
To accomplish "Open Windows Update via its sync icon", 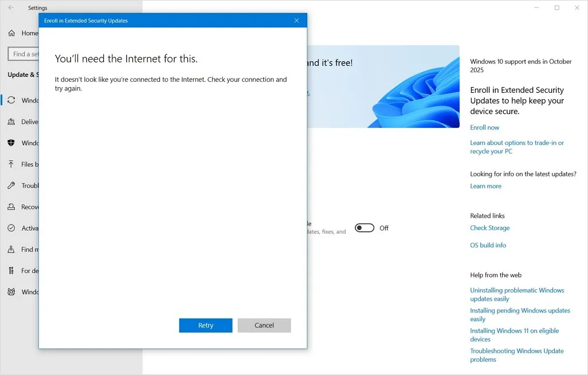I will pos(11,100).
